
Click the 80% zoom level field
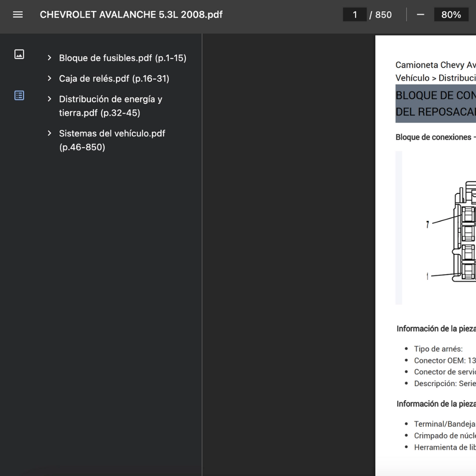[x=451, y=15]
